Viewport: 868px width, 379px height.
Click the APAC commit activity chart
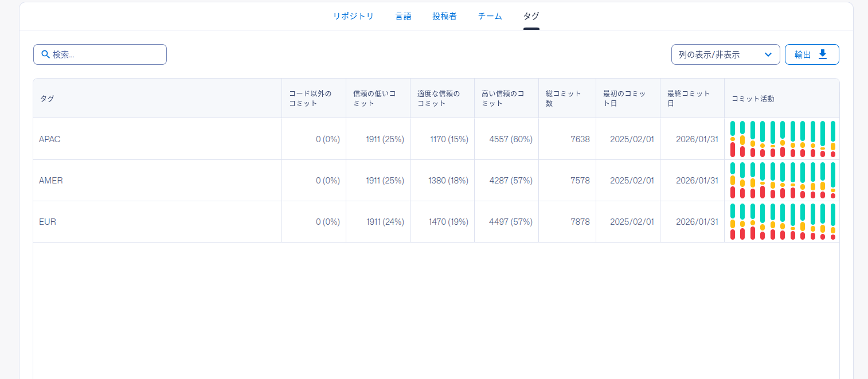[x=782, y=139]
